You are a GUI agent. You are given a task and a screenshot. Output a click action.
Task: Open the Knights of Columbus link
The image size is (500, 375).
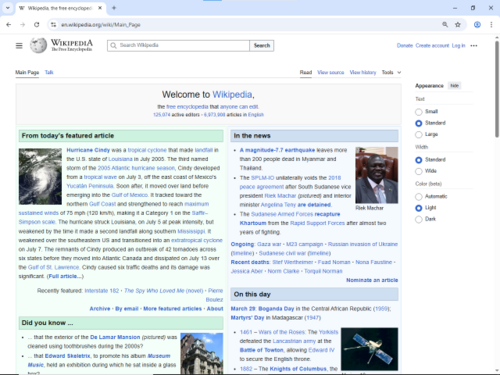point(298,368)
